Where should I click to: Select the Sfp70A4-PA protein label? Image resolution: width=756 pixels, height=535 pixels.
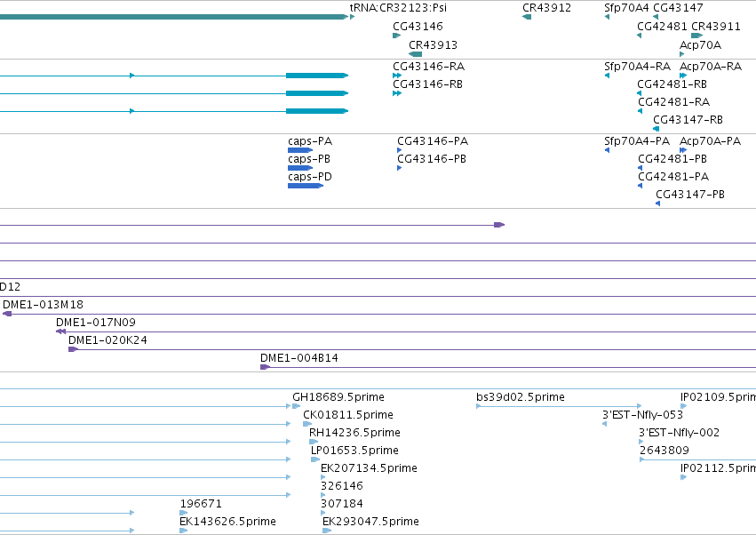click(x=637, y=141)
